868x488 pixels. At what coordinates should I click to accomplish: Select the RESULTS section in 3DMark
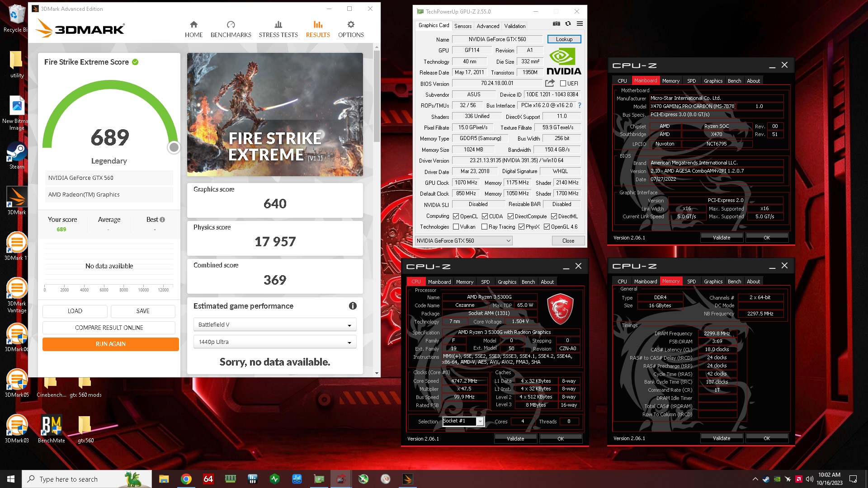tap(318, 29)
